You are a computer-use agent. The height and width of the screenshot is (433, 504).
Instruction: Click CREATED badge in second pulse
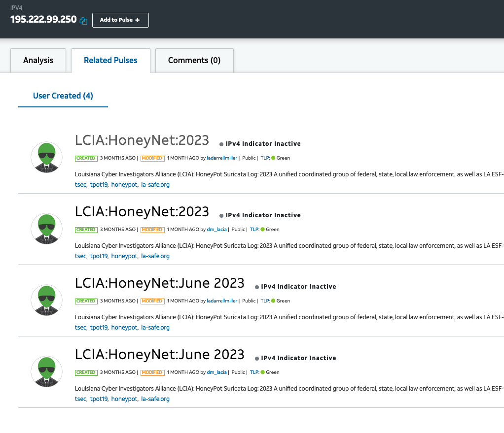tap(86, 230)
